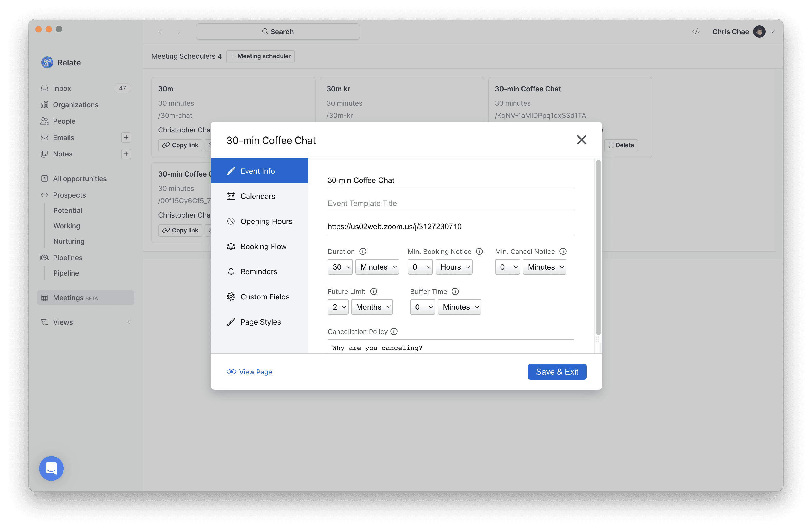Open the Booking Flow tab
The width and height of the screenshot is (812, 529).
click(x=263, y=246)
